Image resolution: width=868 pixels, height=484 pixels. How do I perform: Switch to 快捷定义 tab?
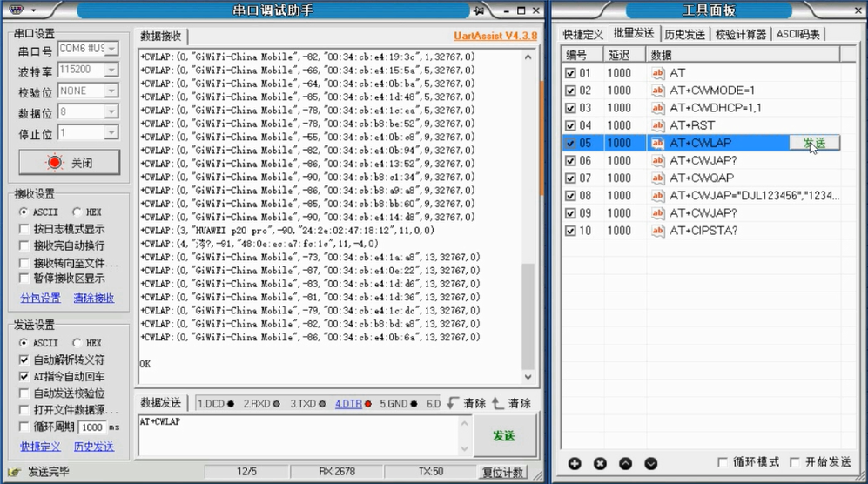582,34
